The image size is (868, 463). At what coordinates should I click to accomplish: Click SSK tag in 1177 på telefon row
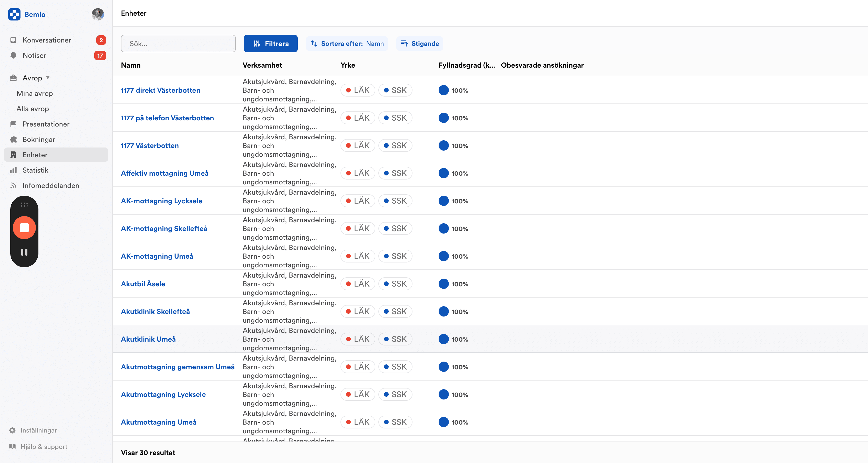coord(395,118)
